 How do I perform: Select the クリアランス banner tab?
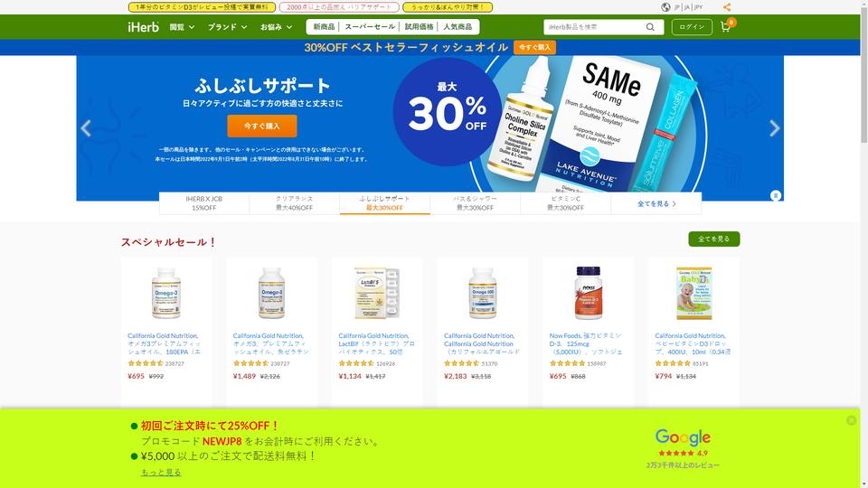pyautogui.click(x=295, y=203)
